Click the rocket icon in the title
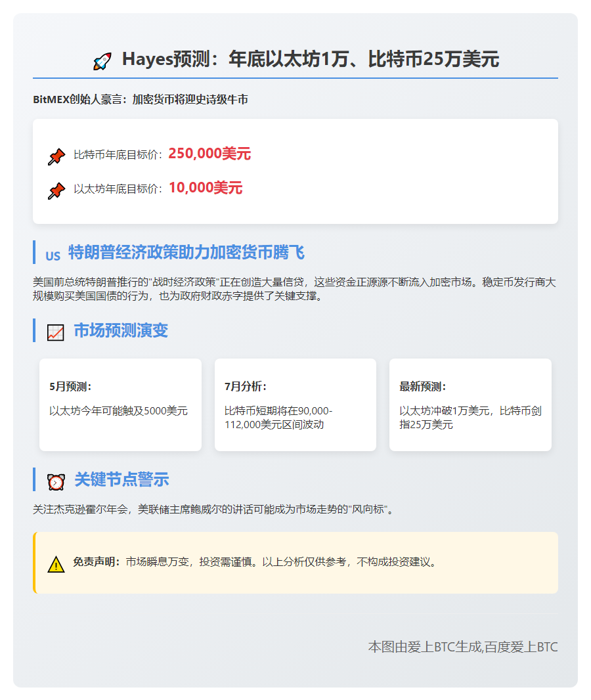Image resolution: width=591 pixels, height=700 pixels. click(102, 60)
